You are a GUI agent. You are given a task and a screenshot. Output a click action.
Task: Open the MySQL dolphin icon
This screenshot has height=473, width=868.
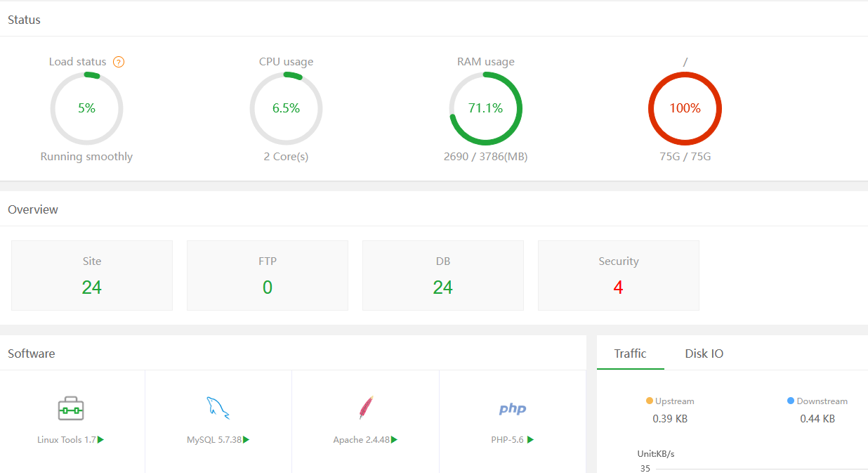tap(218, 408)
